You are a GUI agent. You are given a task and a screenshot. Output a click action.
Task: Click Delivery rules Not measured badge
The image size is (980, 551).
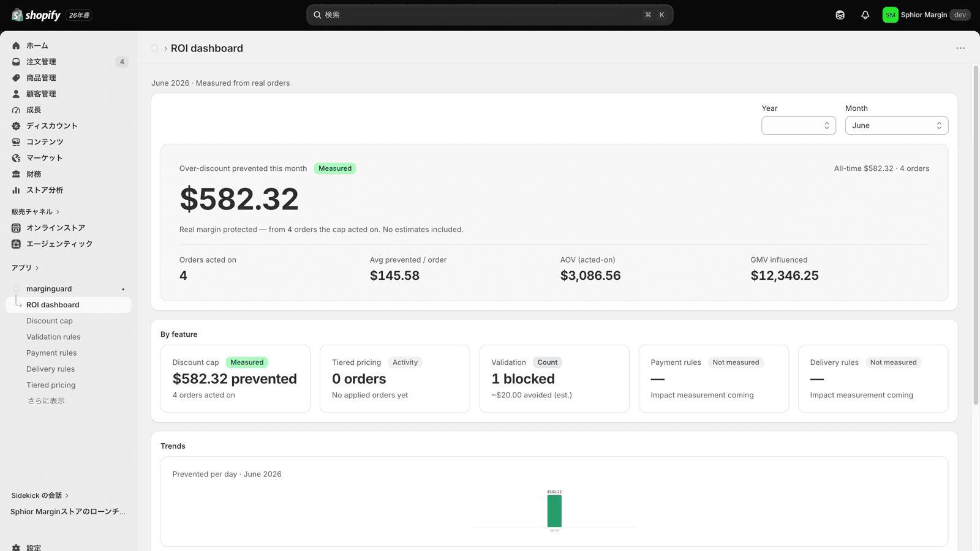point(893,362)
